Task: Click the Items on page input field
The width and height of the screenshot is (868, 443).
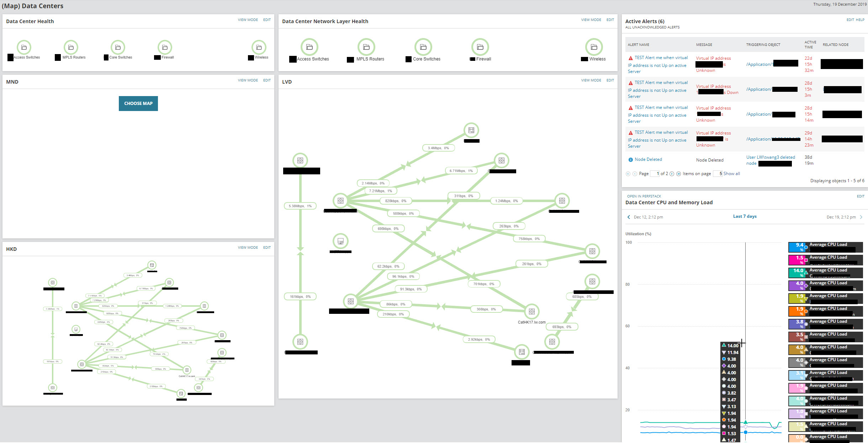Action: tap(717, 174)
